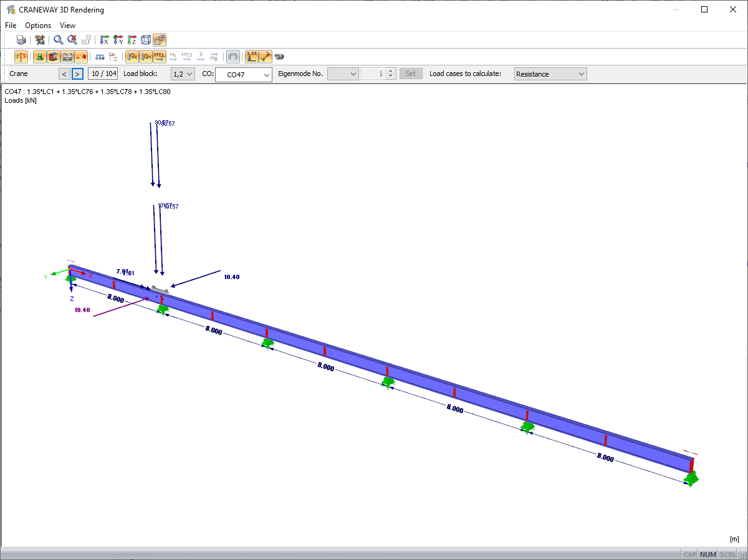Click the Set button
The height and width of the screenshot is (560, 748).
pos(410,74)
